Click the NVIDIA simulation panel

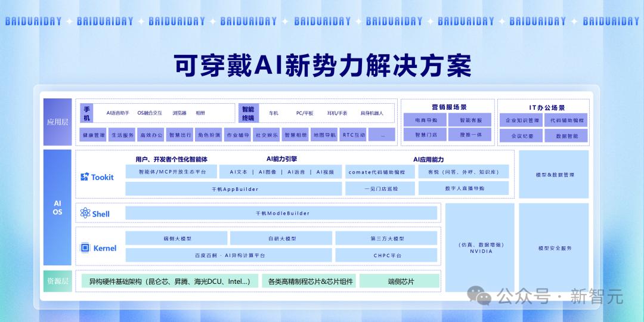(480, 247)
